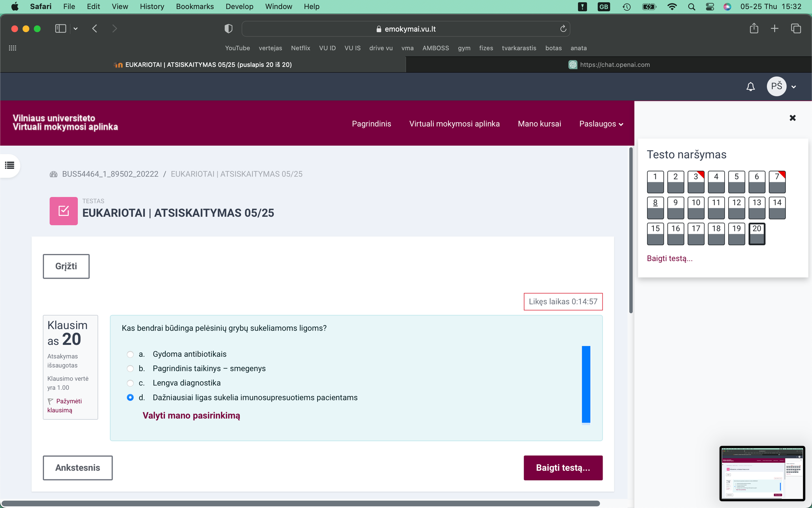The width and height of the screenshot is (812, 508).
Task: Click the flag icon to mark the question
Action: click(50, 401)
